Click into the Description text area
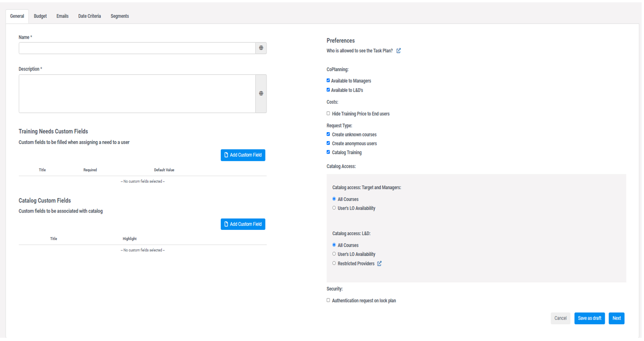 (137, 93)
